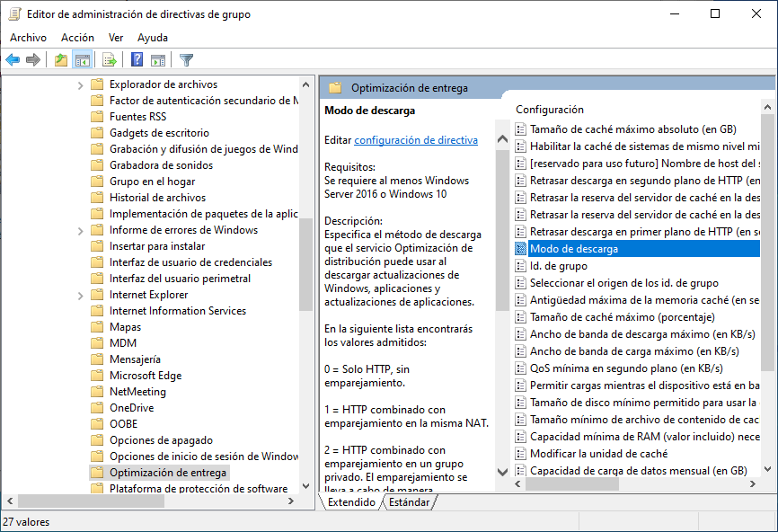Click the folder icon beside NetMeeting
The height and width of the screenshot is (532, 778).
click(x=97, y=392)
